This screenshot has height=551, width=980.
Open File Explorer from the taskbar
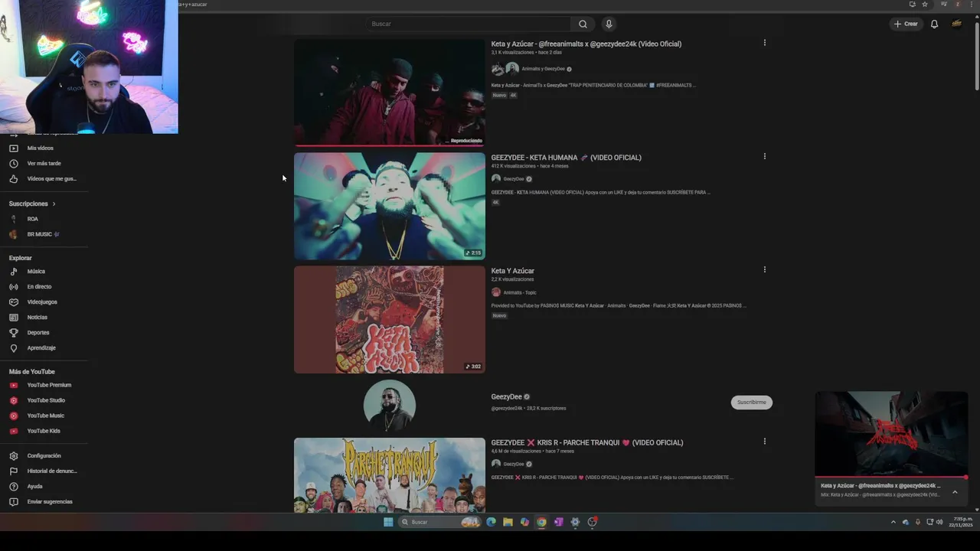(x=508, y=522)
